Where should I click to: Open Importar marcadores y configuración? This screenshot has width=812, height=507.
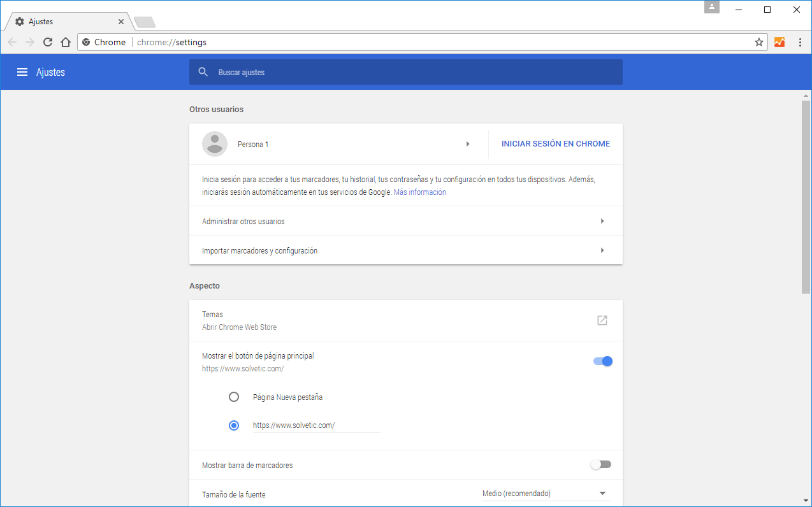pyautogui.click(x=406, y=250)
